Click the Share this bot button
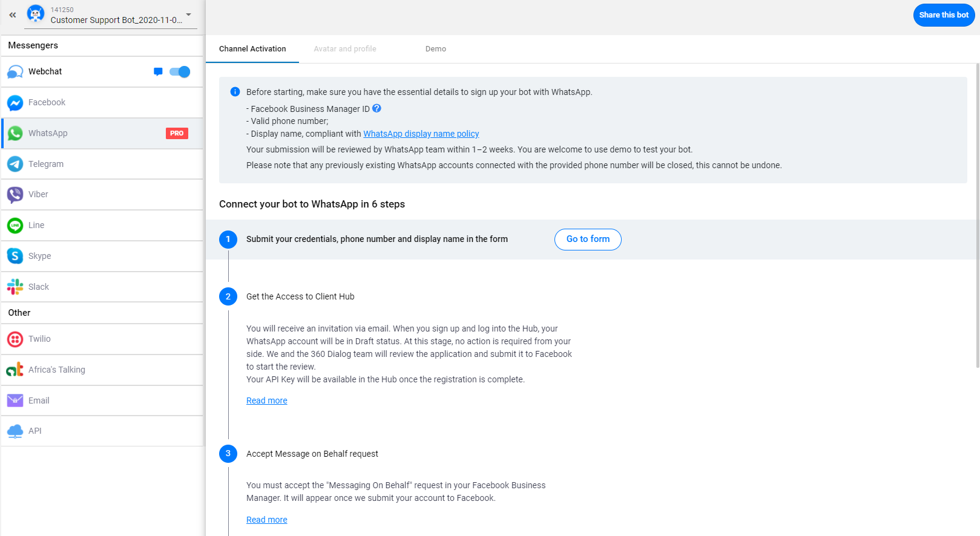The width and height of the screenshot is (980, 536). [x=944, y=15]
